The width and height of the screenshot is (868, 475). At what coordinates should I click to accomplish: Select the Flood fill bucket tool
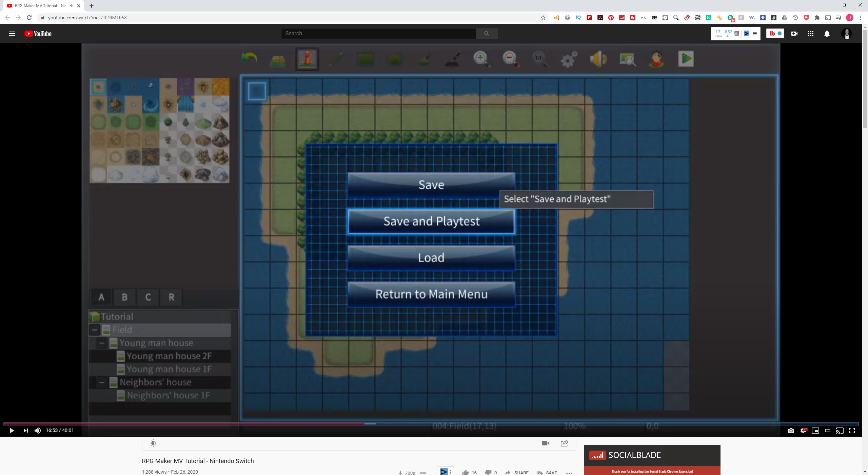424,59
